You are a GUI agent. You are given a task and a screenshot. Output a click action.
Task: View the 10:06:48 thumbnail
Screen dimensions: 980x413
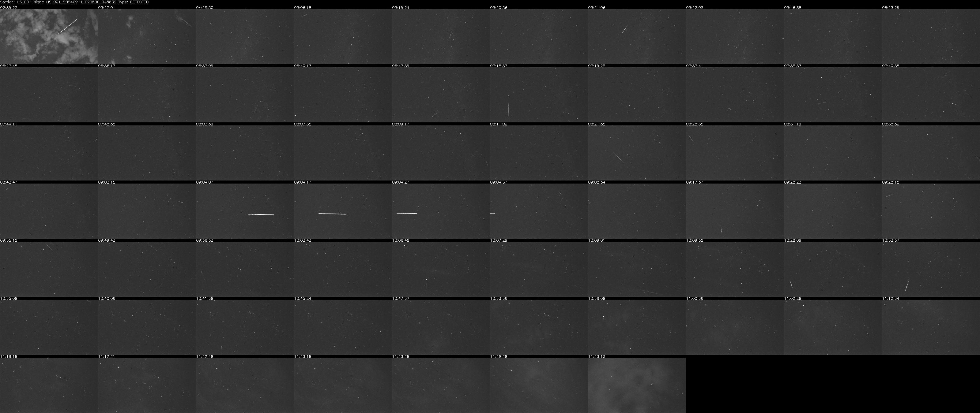point(441,269)
